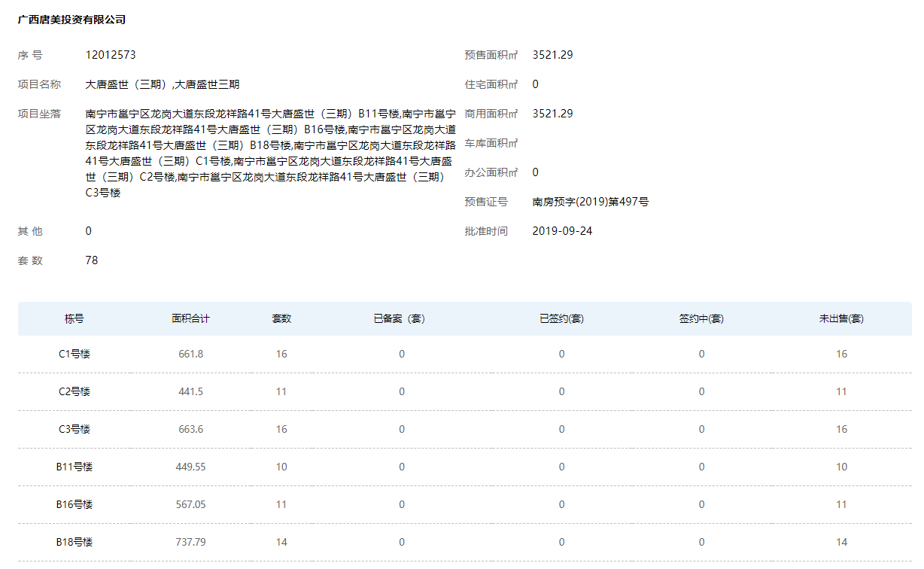Click the 批准时间 field label
The width and height of the screenshot is (924, 569).
pos(486,231)
